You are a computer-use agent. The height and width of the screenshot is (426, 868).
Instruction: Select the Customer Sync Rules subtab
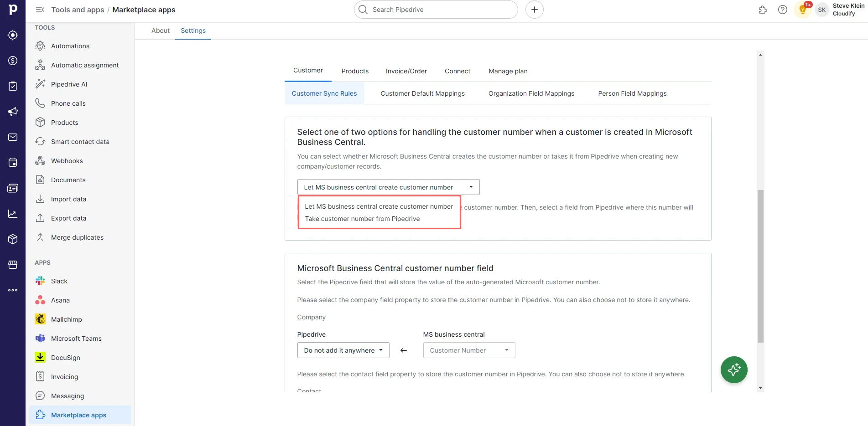(x=324, y=93)
